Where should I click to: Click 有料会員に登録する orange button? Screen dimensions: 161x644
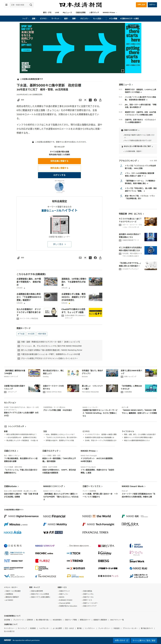pos(59,161)
